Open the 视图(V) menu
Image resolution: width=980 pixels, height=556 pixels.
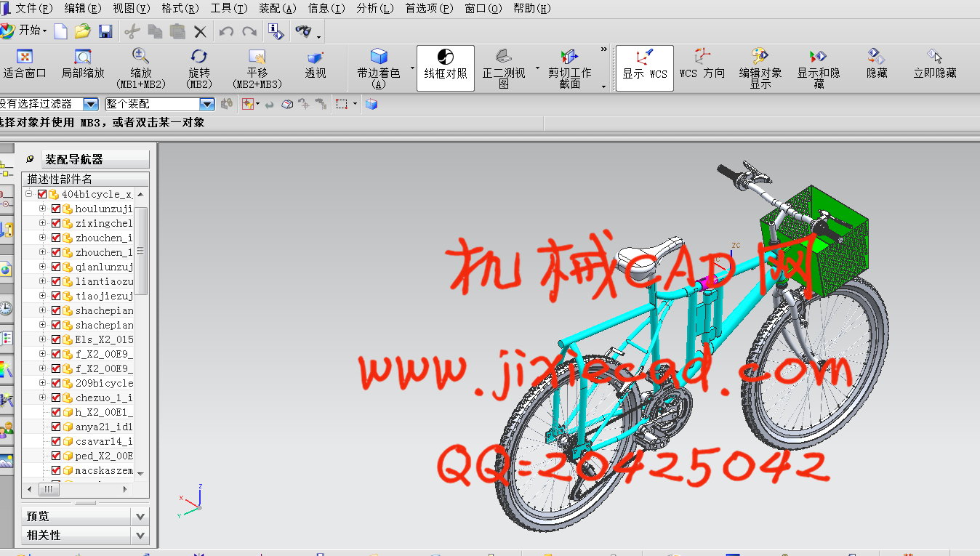click(132, 8)
